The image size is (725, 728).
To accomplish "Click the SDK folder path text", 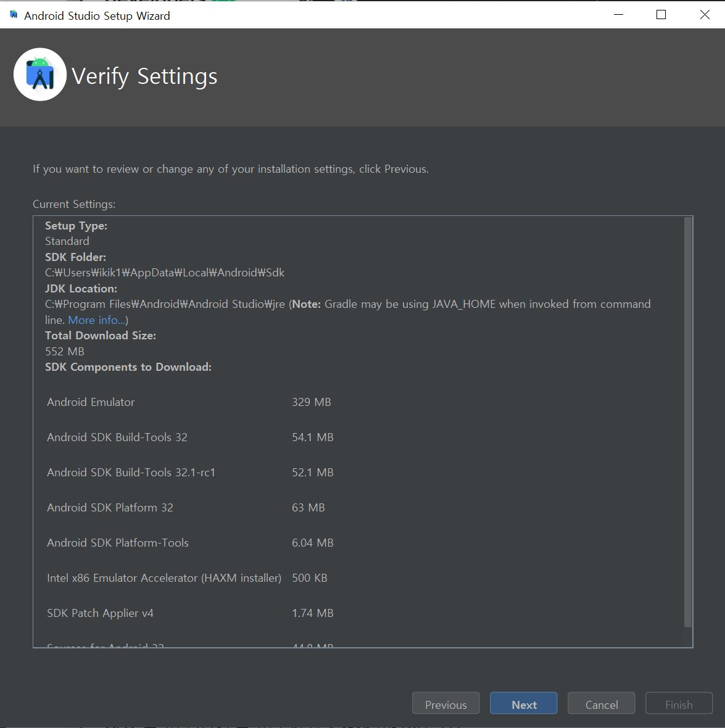I will click(164, 273).
